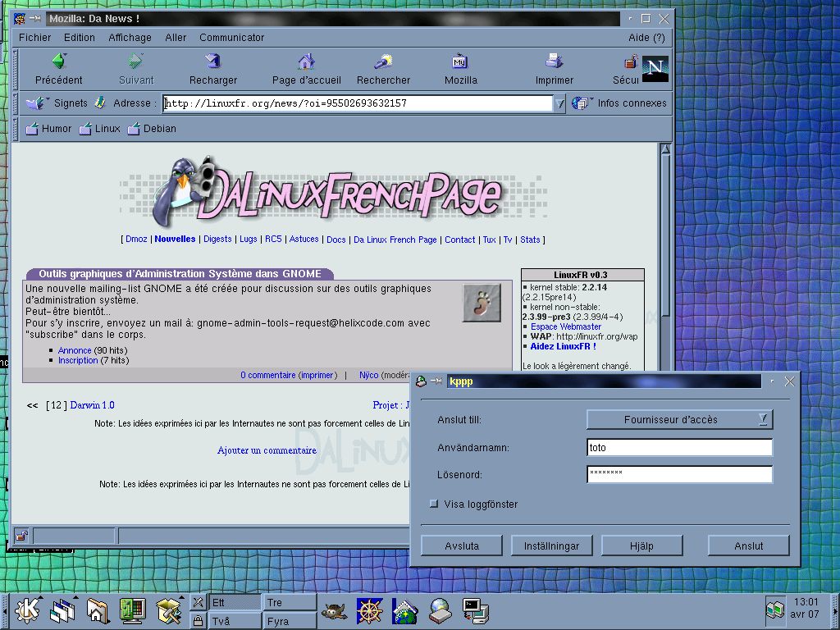
Task: Open the Sécurité padlock icon
Action: [631, 62]
